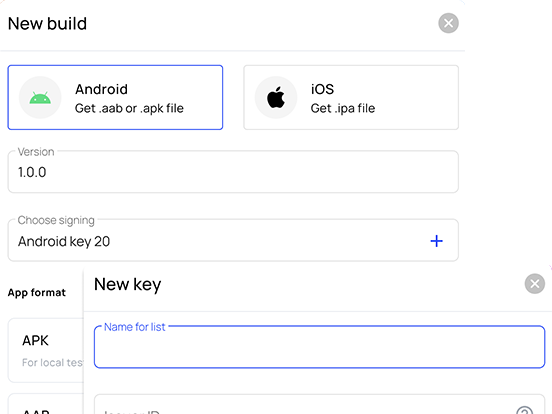Click the help question mark icon
This screenshot has height=414, width=552.
point(525,410)
